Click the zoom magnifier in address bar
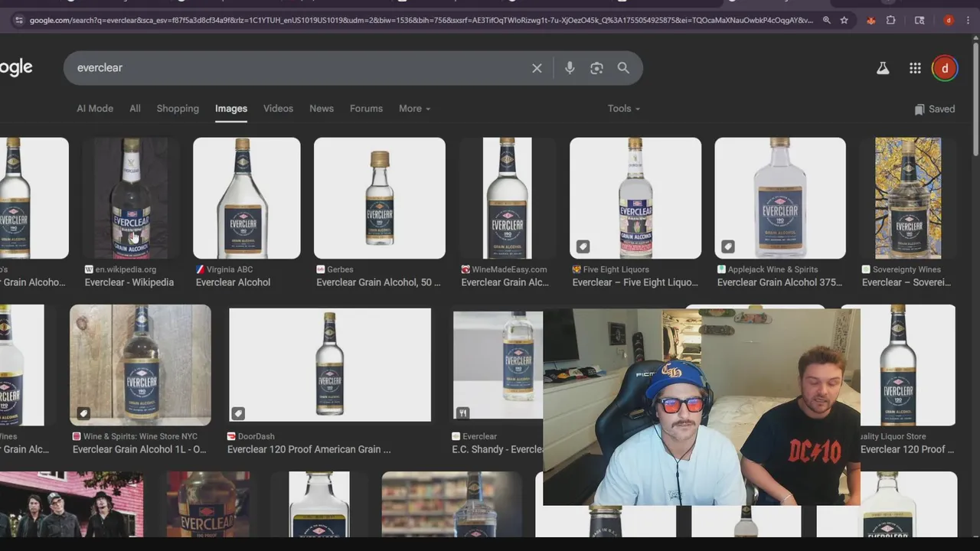The image size is (980, 551). click(x=826, y=21)
